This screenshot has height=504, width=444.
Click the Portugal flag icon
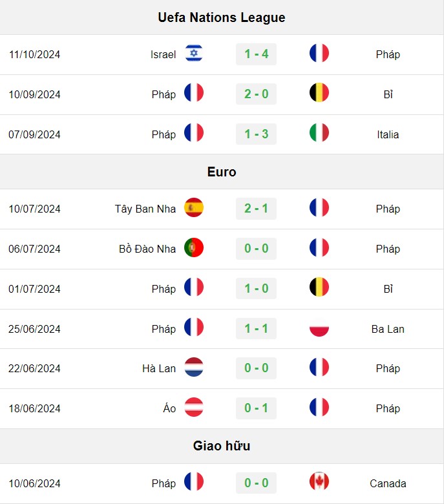pos(194,248)
